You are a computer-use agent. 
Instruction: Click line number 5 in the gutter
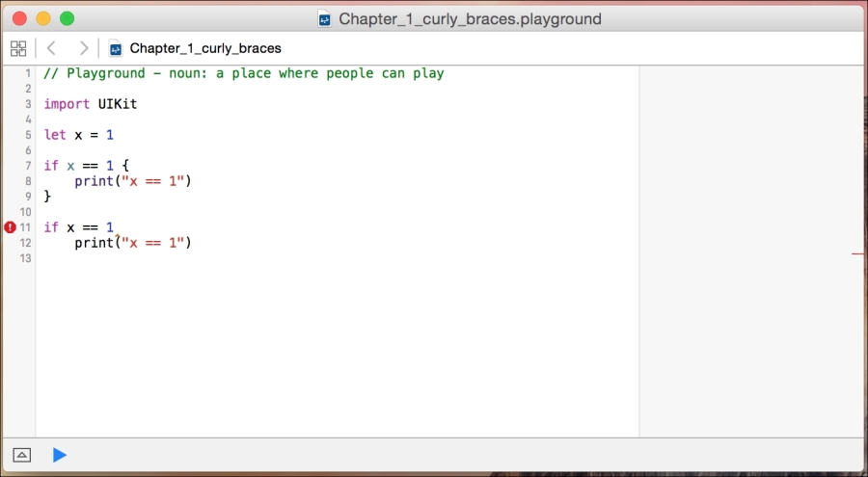pyautogui.click(x=28, y=135)
